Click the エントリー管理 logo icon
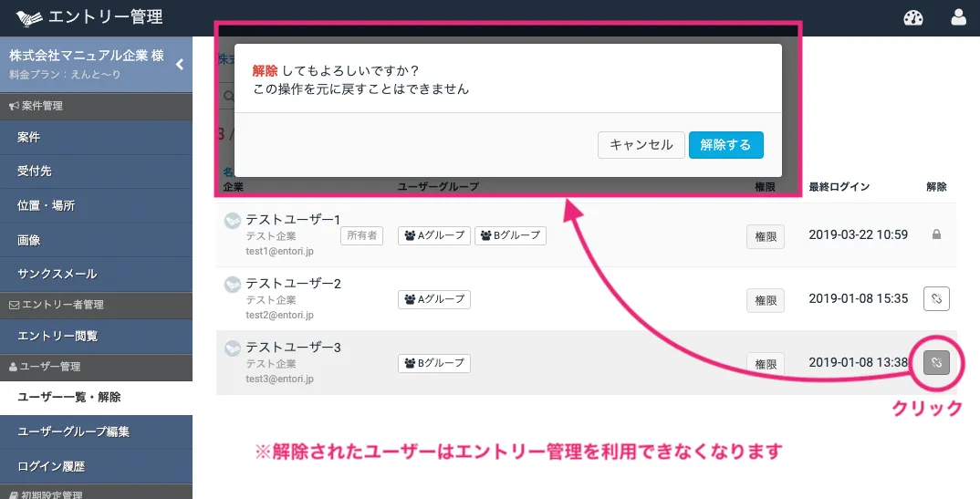This screenshot has width=980, height=499. pos(29,17)
